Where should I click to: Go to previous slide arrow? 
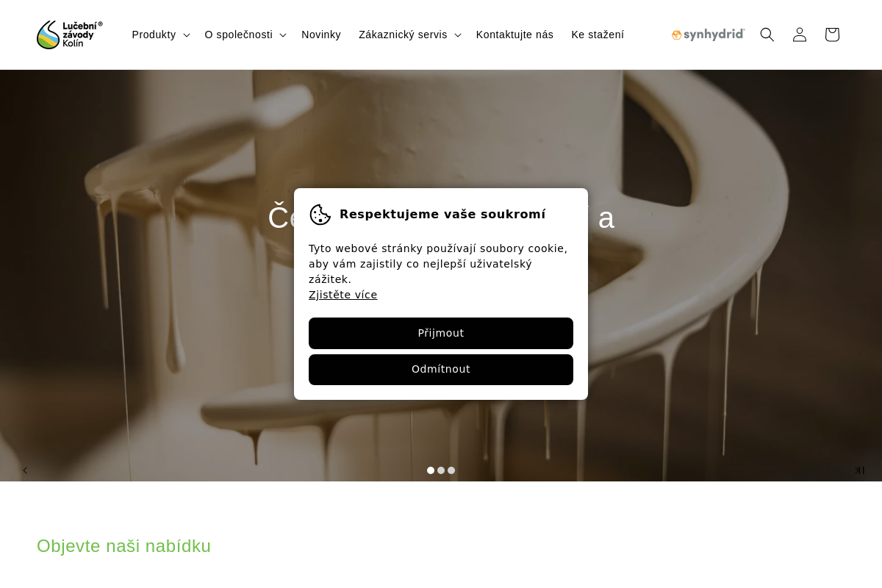[x=25, y=470]
